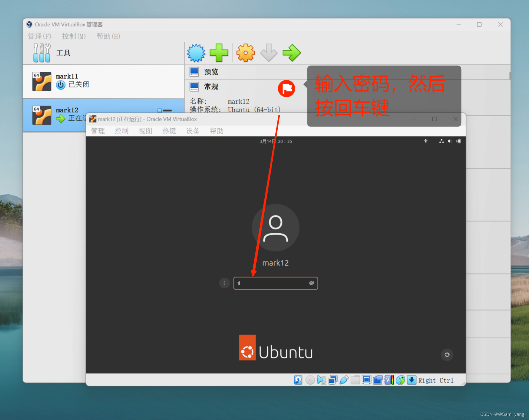Select the mark11 virtual machine entry
Viewport: 529px width, 420px height.
[104, 82]
